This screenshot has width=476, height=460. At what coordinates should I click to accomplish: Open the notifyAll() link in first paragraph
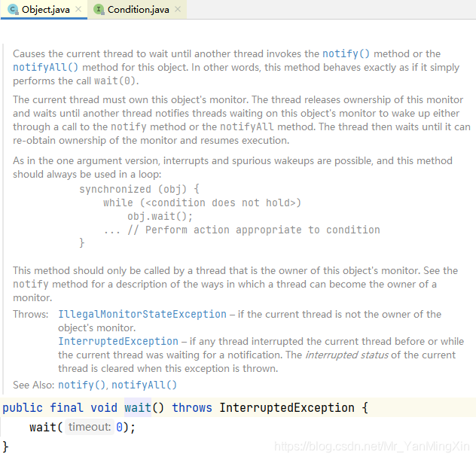point(45,67)
